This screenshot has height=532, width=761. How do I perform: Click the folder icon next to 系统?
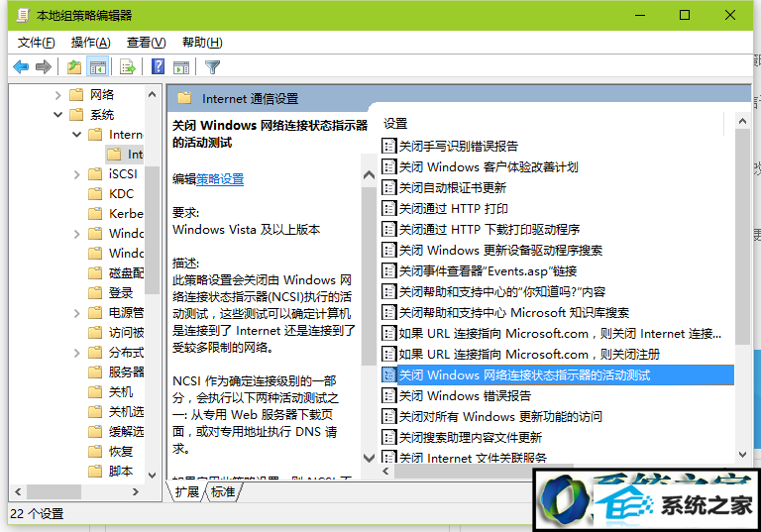pyautogui.click(x=76, y=114)
